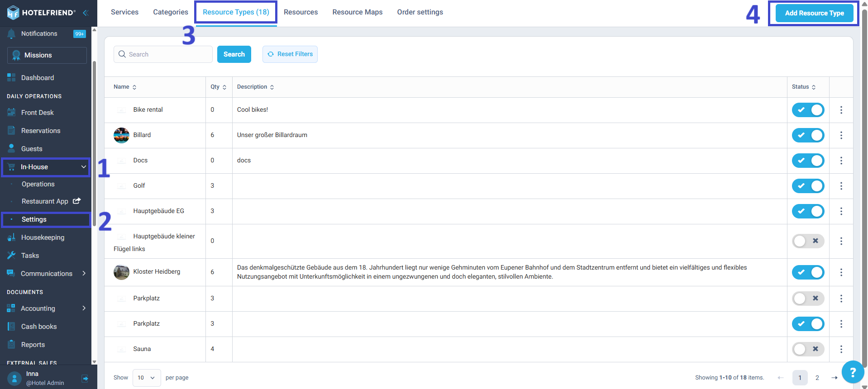Click the logout icon next to Inna

click(85, 378)
